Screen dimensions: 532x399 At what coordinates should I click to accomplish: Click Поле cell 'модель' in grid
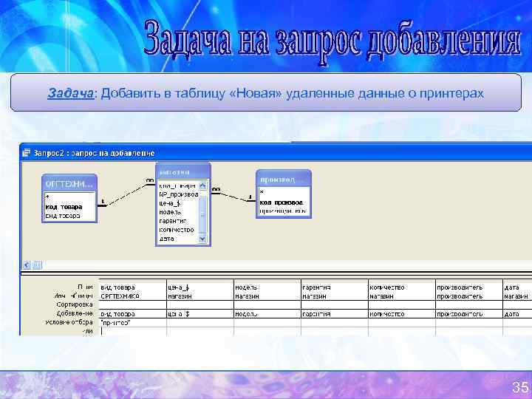point(267,287)
